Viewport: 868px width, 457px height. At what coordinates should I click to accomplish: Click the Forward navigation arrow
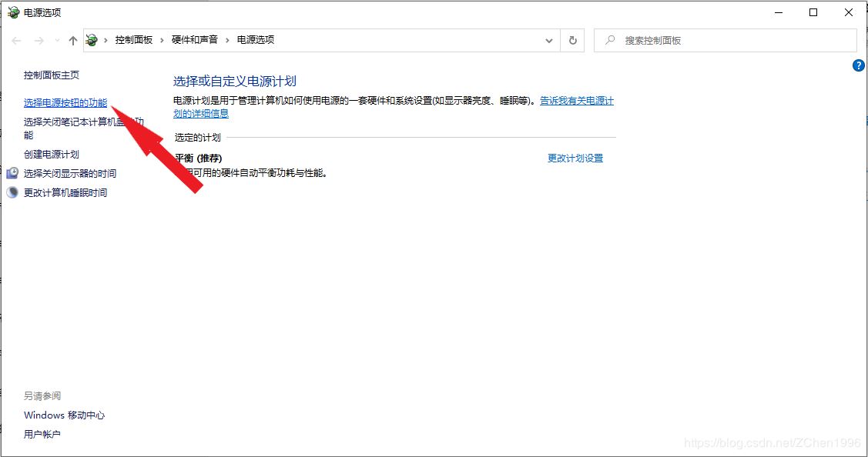pyautogui.click(x=39, y=40)
